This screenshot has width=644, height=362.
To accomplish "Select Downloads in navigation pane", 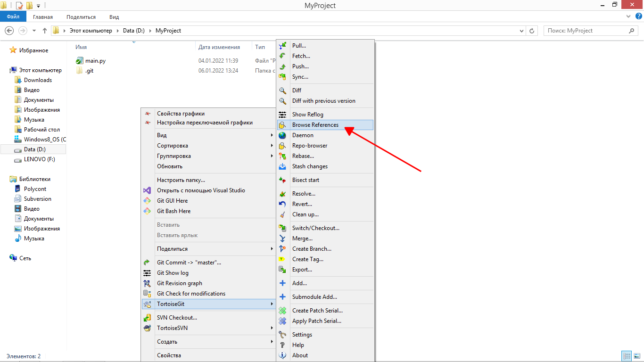I will coord(38,80).
